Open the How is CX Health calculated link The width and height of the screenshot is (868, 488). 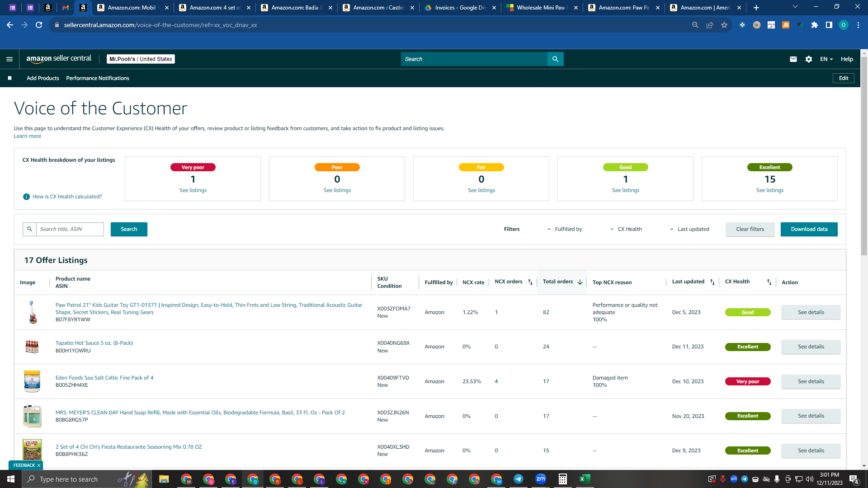pyautogui.click(x=67, y=197)
